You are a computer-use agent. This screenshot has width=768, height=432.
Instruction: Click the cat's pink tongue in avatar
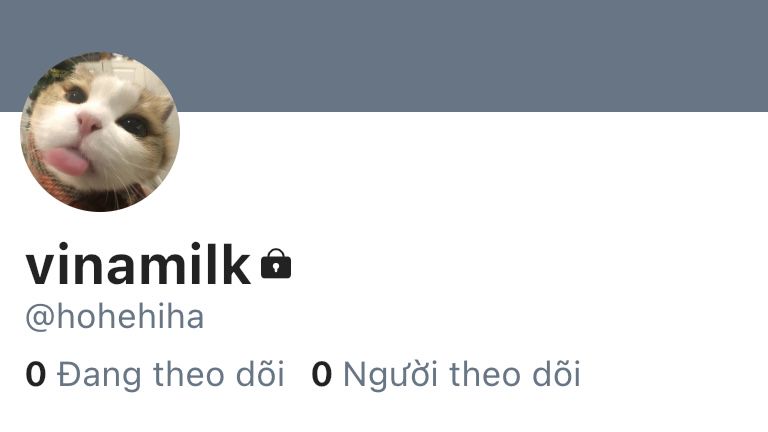tap(66, 161)
